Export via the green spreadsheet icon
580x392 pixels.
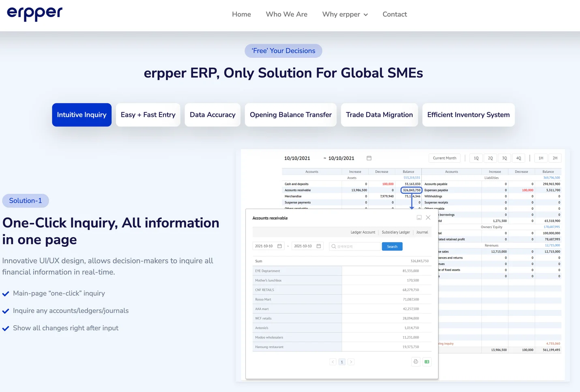(427, 362)
